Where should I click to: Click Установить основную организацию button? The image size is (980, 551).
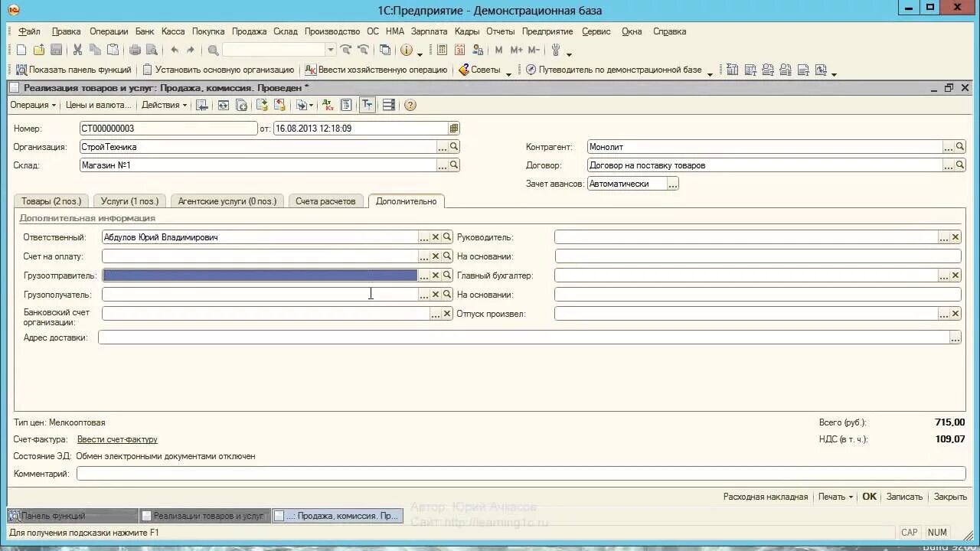click(218, 70)
